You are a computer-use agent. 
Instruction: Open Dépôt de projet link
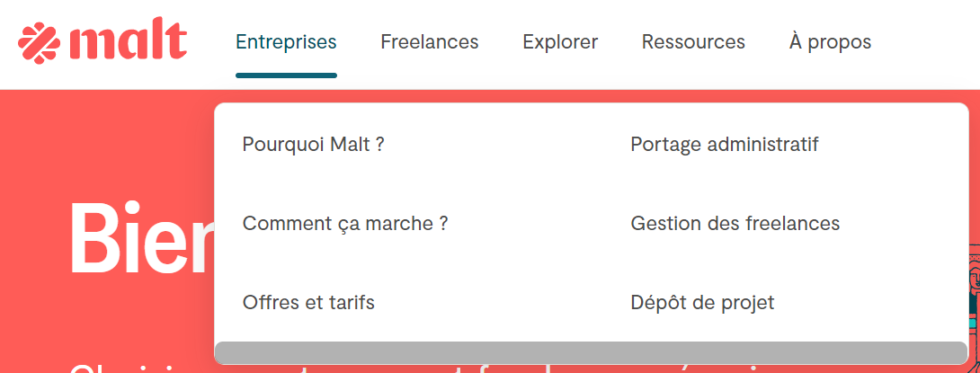pyautogui.click(x=701, y=302)
